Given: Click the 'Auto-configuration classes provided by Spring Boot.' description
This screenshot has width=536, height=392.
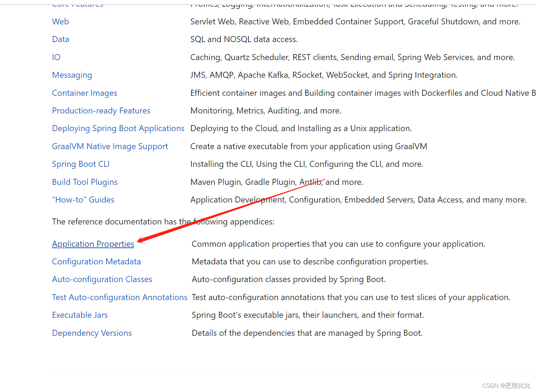Looking at the screenshot, I should [x=289, y=279].
